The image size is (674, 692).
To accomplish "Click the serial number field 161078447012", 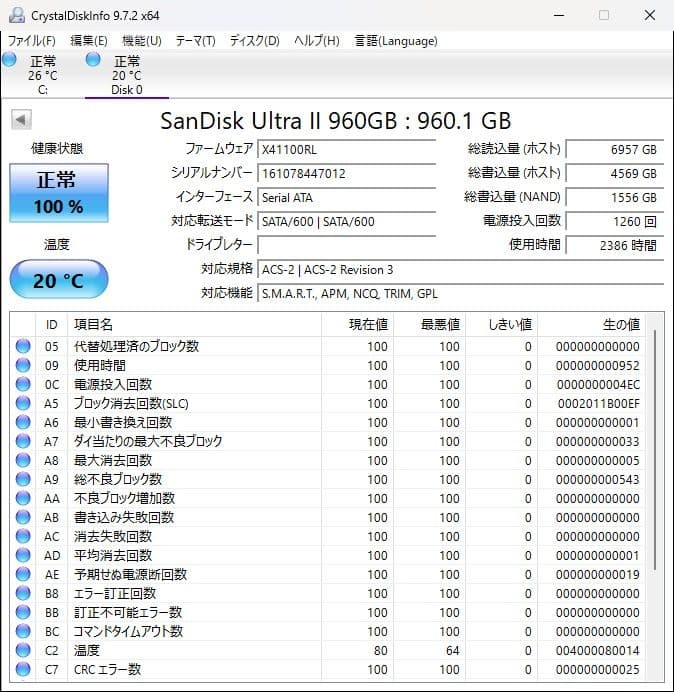I will (346, 173).
